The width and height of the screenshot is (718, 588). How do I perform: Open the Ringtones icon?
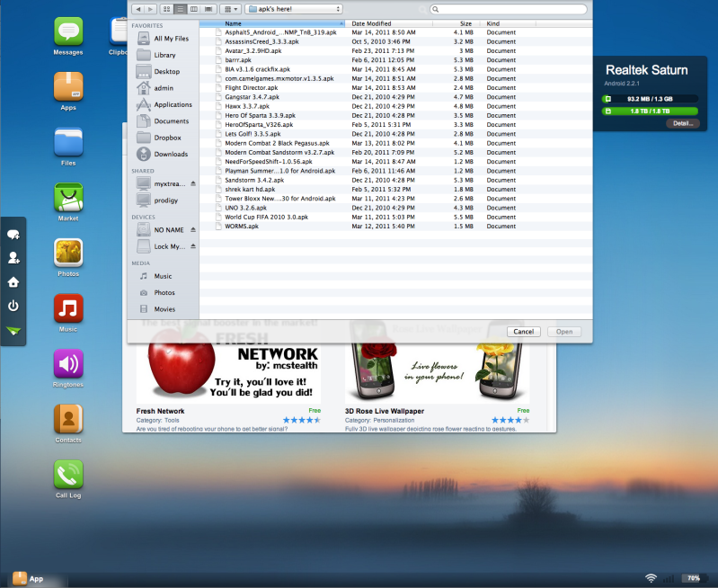(x=68, y=364)
